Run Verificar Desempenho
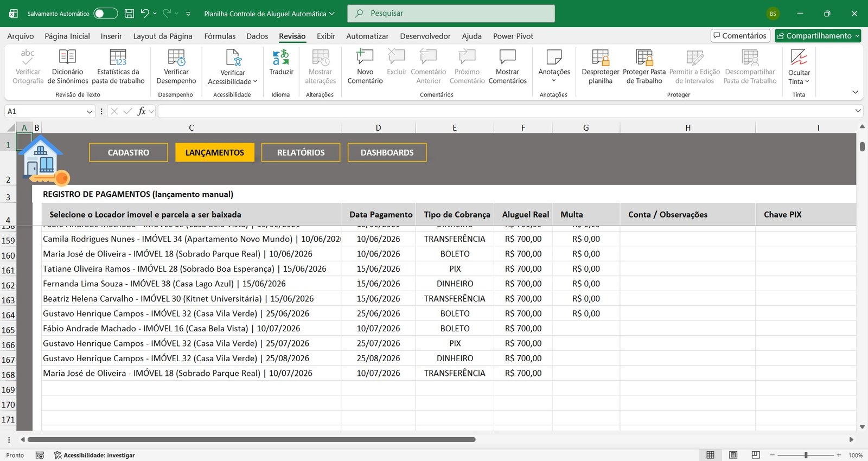 (176, 67)
